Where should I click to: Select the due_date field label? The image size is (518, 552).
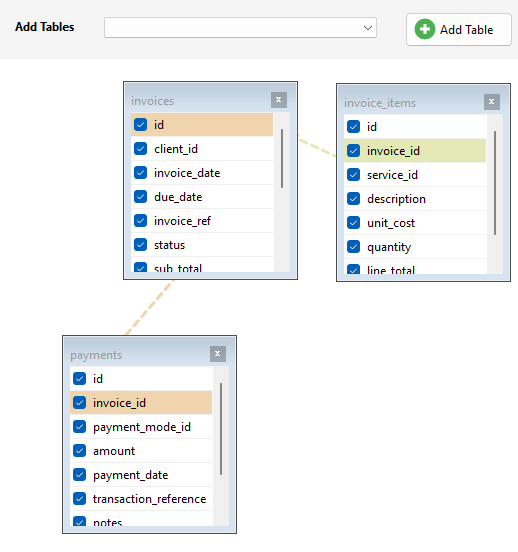(178, 197)
